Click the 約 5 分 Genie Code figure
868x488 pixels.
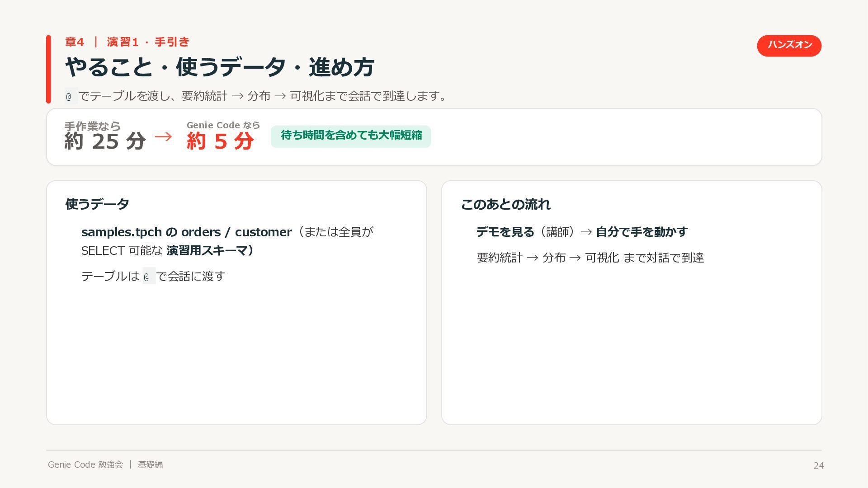[x=220, y=141]
